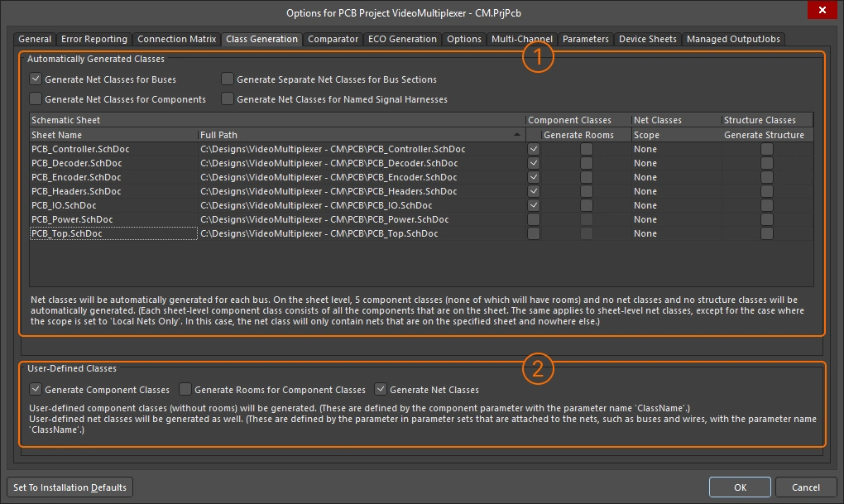Image resolution: width=844 pixels, height=504 pixels.
Task: Confirm settings with the OK button
Action: [739, 487]
